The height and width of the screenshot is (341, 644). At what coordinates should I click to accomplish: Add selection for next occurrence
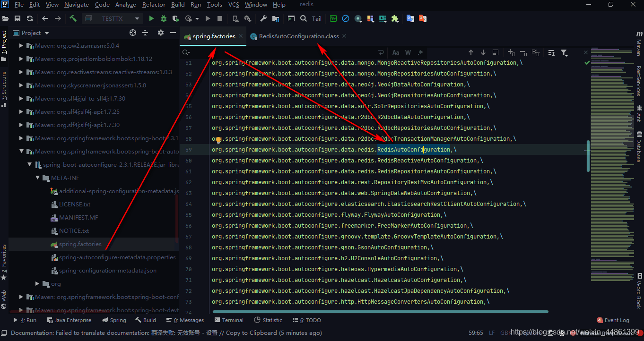coord(511,52)
